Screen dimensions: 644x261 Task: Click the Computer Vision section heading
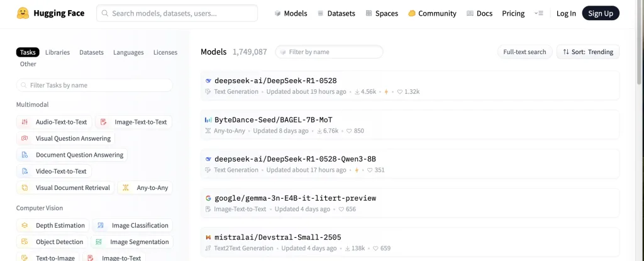pos(40,208)
